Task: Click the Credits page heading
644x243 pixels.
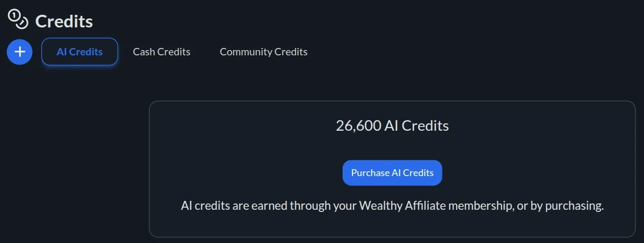Action: point(64,22)
